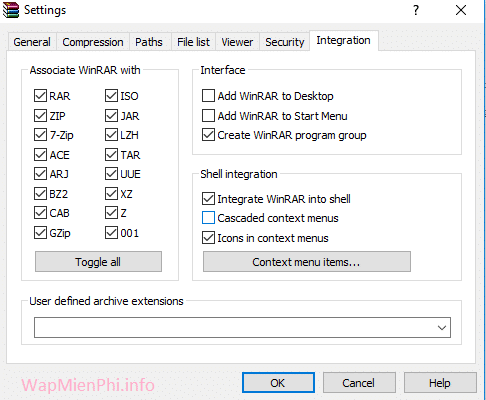Disable the UUE association
The image size is (486, 400).
click(x=111, y=174)
